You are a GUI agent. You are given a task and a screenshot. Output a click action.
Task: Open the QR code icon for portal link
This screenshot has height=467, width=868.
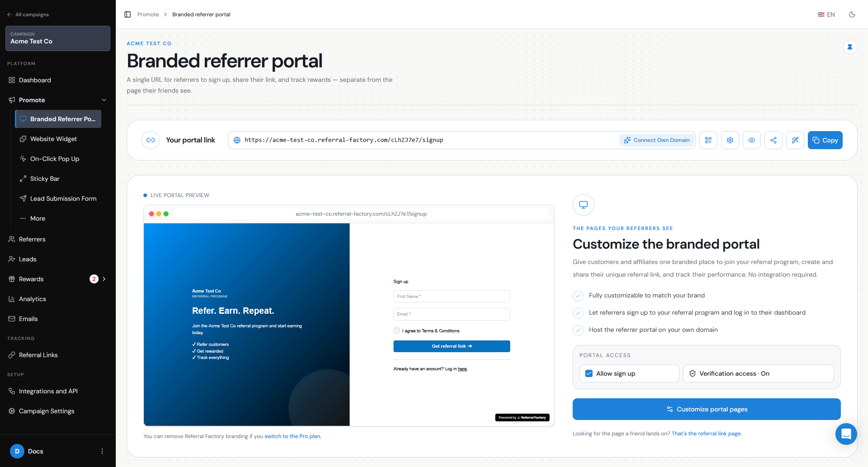tap(708, 140)
